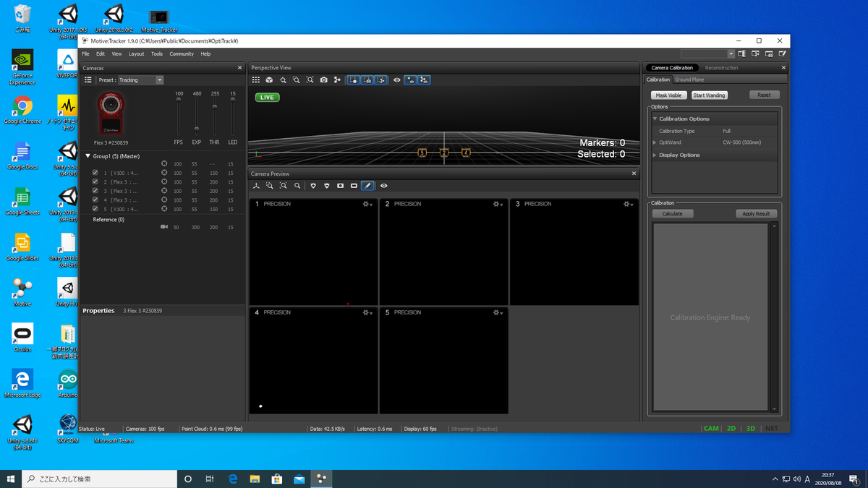The image size is (868, 488).
Task: Open the Tools menu
Action: (157, 53)
